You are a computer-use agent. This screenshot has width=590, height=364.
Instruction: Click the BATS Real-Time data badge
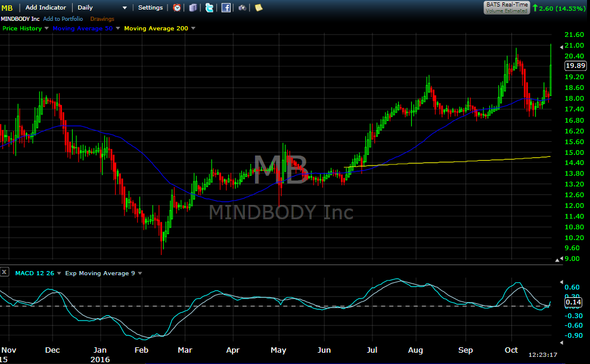507,8
